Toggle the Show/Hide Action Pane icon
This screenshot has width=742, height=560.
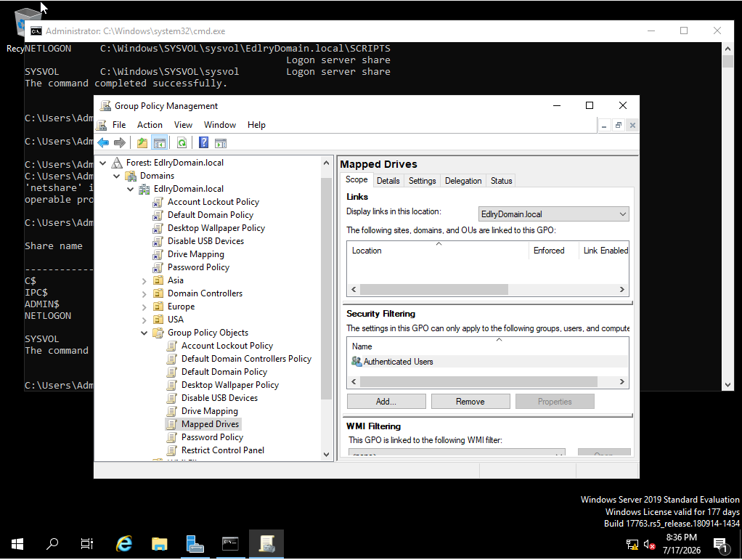tap(221, 142)
